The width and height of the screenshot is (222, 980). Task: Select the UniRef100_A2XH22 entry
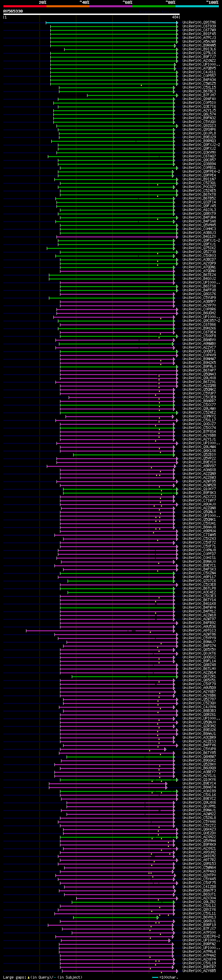(x=199, y=837)
